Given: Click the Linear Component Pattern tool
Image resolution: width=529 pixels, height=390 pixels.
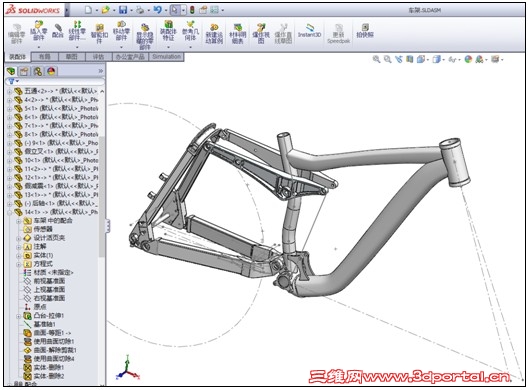Looking at the screenshot, I should coord(77,31).
